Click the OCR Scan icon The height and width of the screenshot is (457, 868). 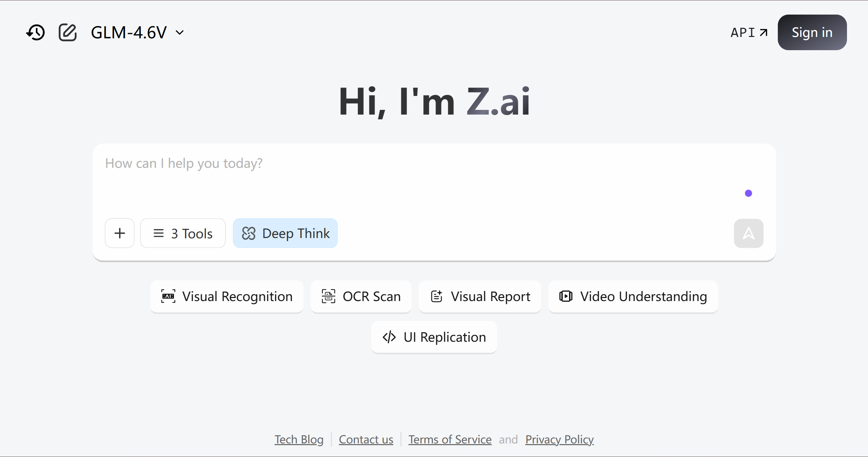tap(328, 296)
